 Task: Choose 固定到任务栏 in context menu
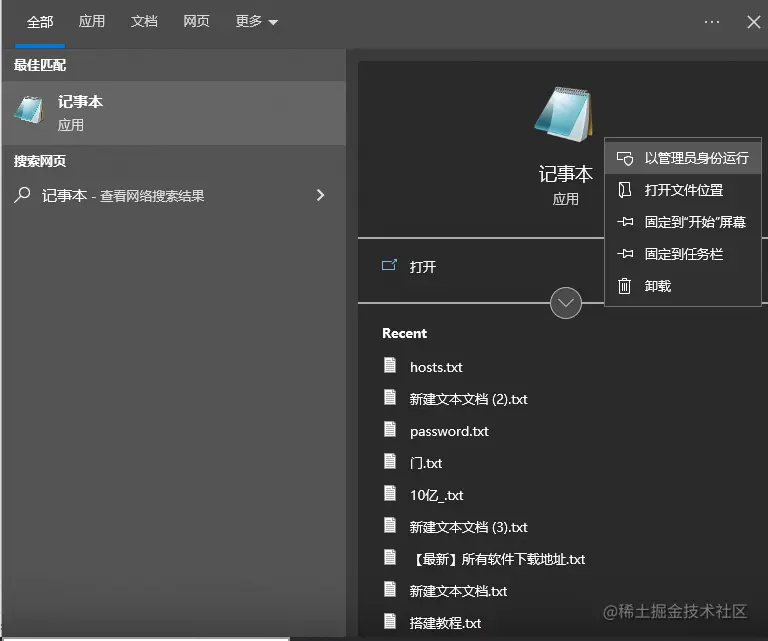click(x=683, y=254)
